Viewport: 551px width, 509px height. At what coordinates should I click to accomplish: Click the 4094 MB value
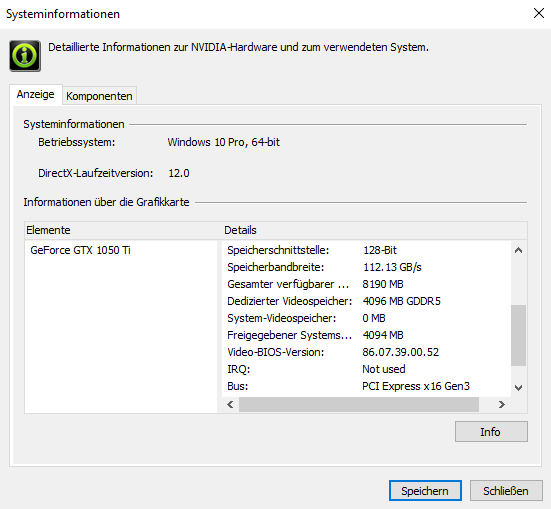[x=383, y=335]
